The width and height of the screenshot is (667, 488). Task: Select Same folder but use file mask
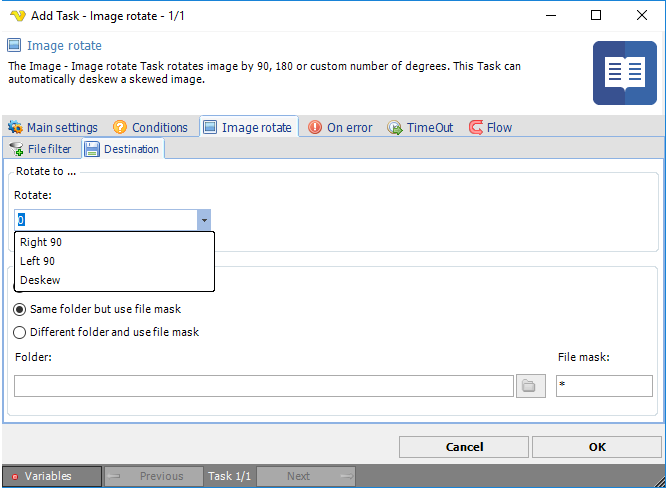pos(20,310)
